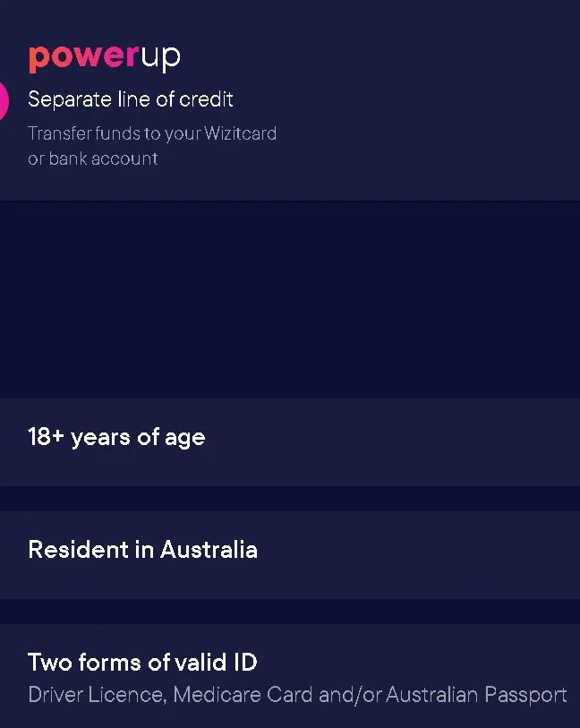Click the white "up" part of the logo

coord(160,58)
